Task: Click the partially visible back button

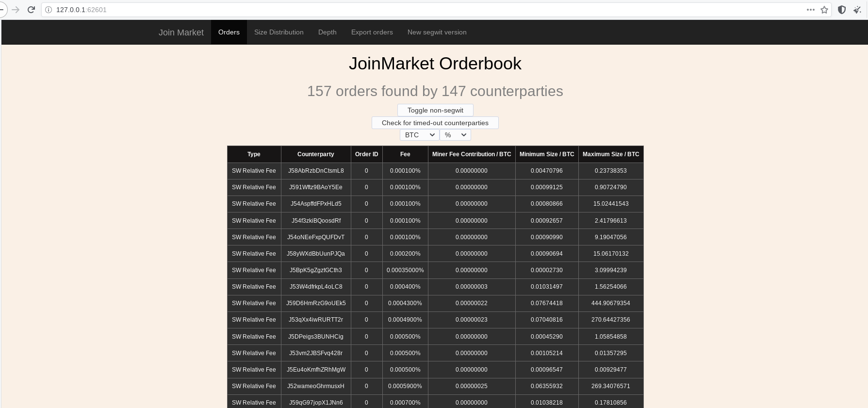Action: pos(2,10)
